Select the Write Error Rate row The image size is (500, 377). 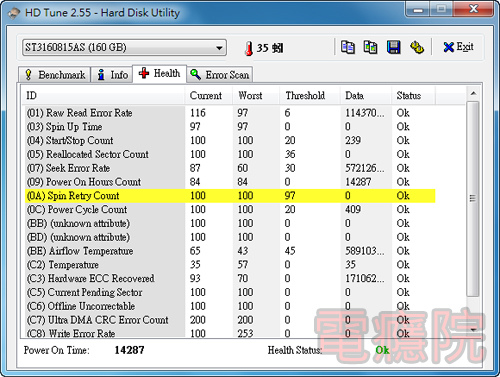point(230,333)
